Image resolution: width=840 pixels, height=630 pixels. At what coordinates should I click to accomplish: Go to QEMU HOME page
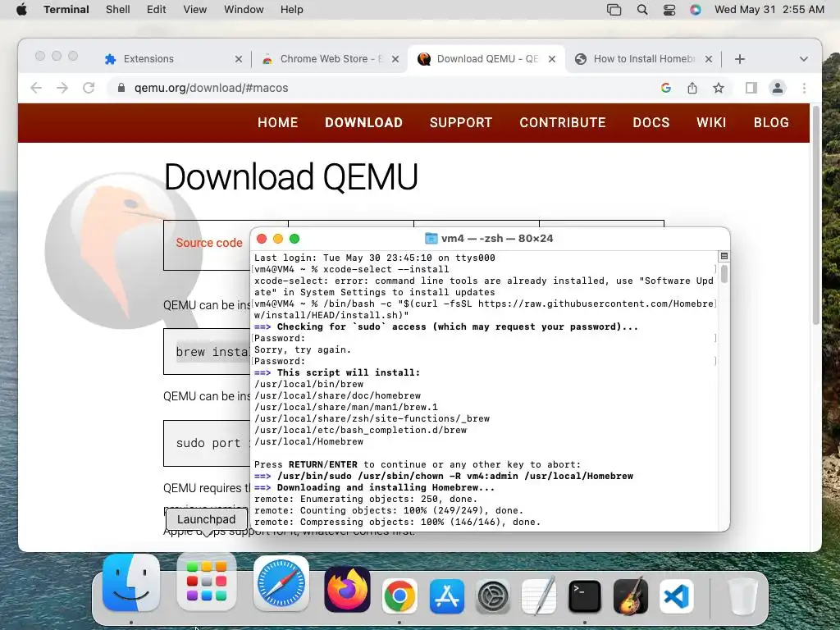tap(277, 123)
